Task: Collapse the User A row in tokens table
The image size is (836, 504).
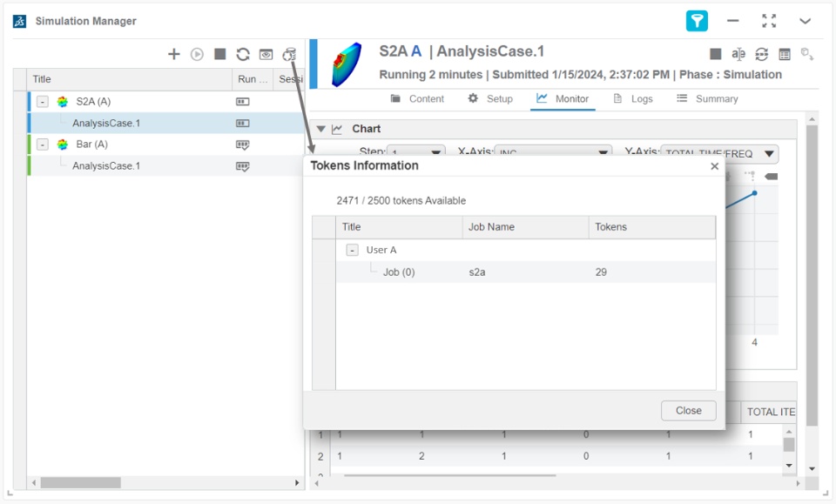Action: [352, 250]
